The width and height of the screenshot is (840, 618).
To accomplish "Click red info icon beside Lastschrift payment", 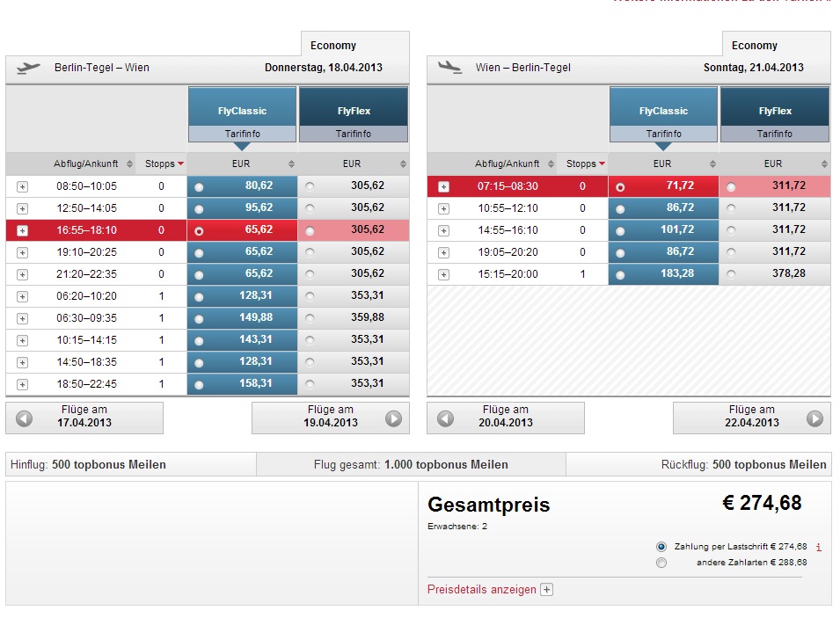I will point(819,547).
